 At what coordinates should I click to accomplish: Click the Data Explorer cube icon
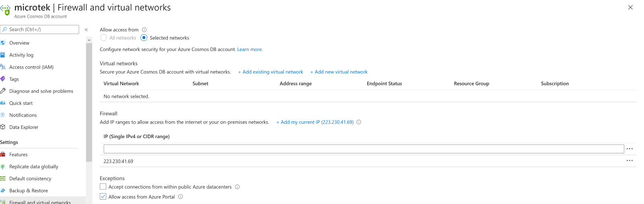pos(3,127)
